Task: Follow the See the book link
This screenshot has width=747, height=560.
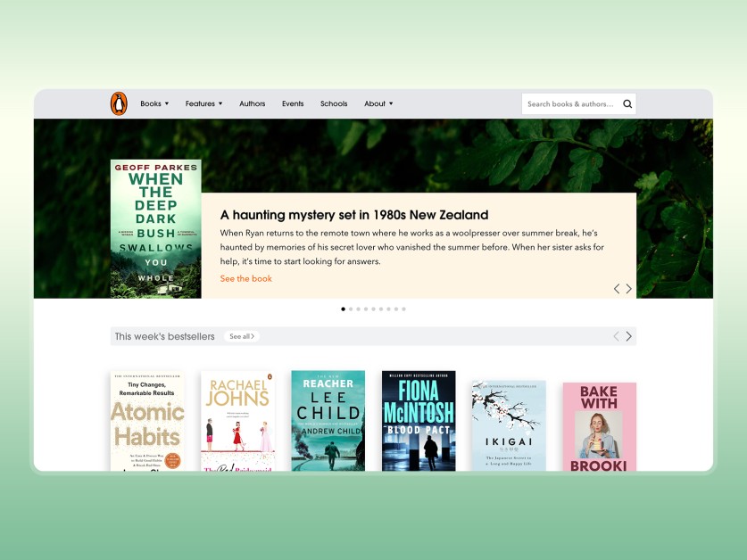Action: coord(245,278)
